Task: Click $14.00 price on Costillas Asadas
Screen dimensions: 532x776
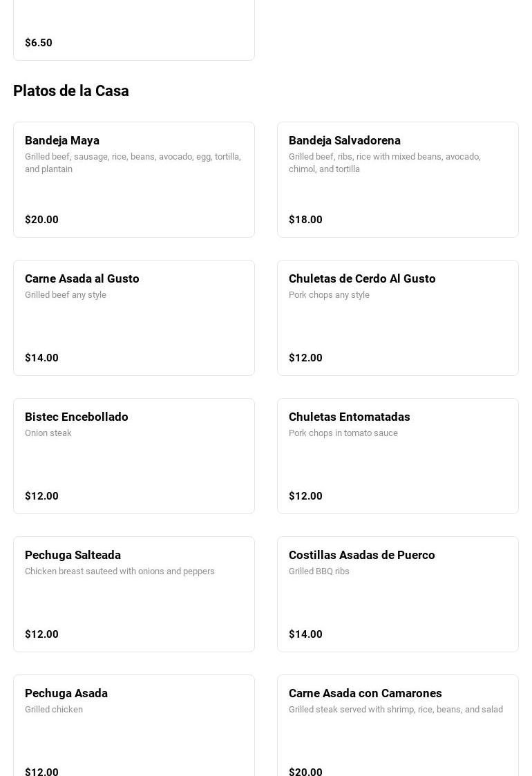Action: (305, 634)
